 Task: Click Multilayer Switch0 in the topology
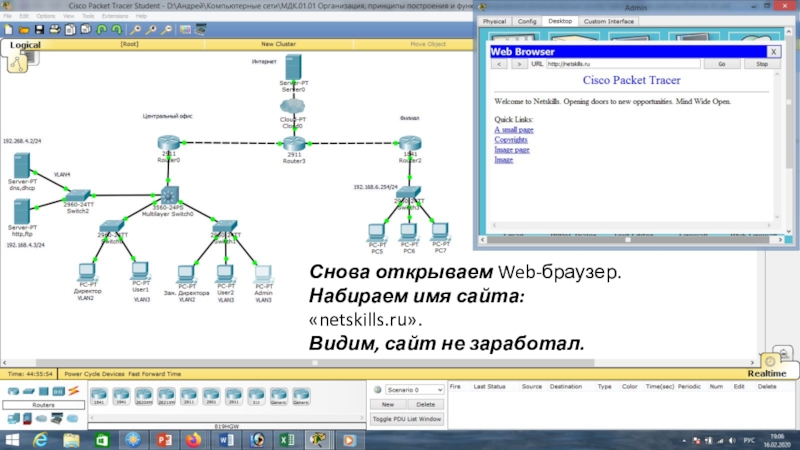coord(169,195)
